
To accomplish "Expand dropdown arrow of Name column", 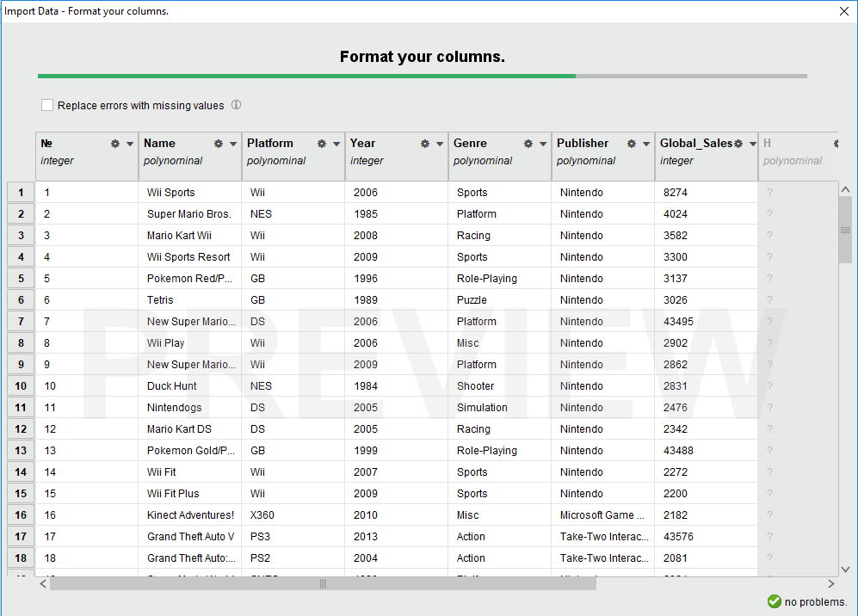I will (x=233, y=144).
